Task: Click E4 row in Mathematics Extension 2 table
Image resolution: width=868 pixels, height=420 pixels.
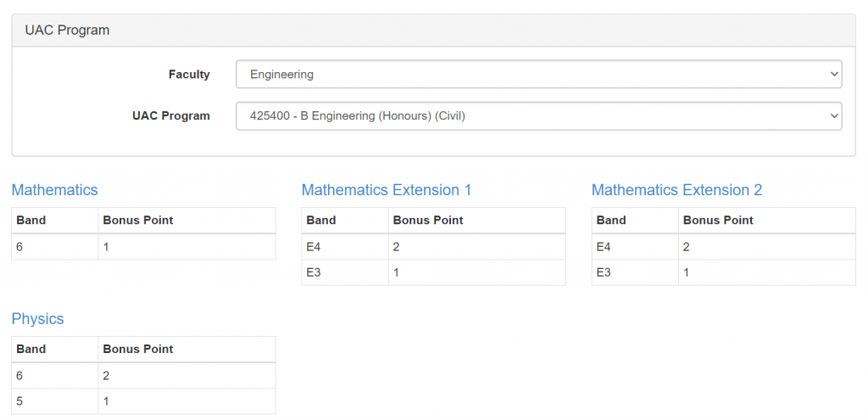Action: click(604, 247)
